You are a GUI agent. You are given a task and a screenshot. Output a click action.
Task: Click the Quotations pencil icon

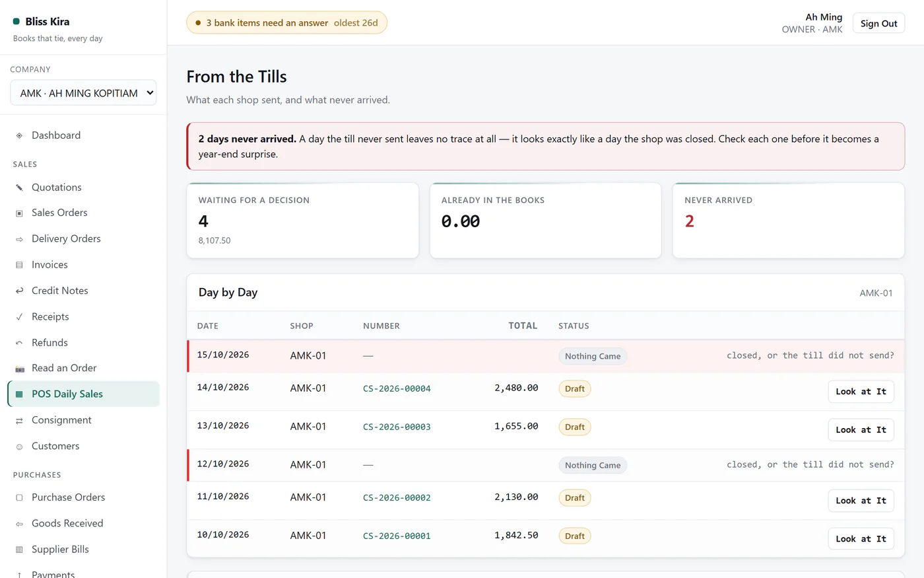click(x=19, y=188)
